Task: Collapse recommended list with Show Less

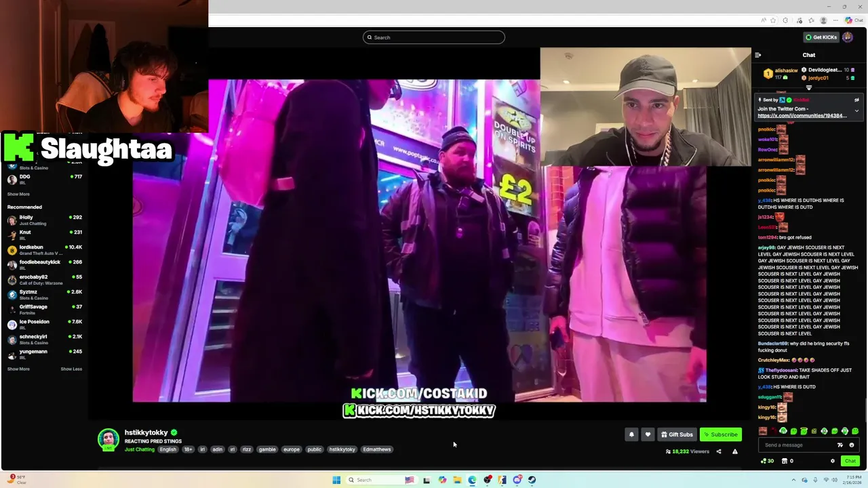Action: coord(71,369)
